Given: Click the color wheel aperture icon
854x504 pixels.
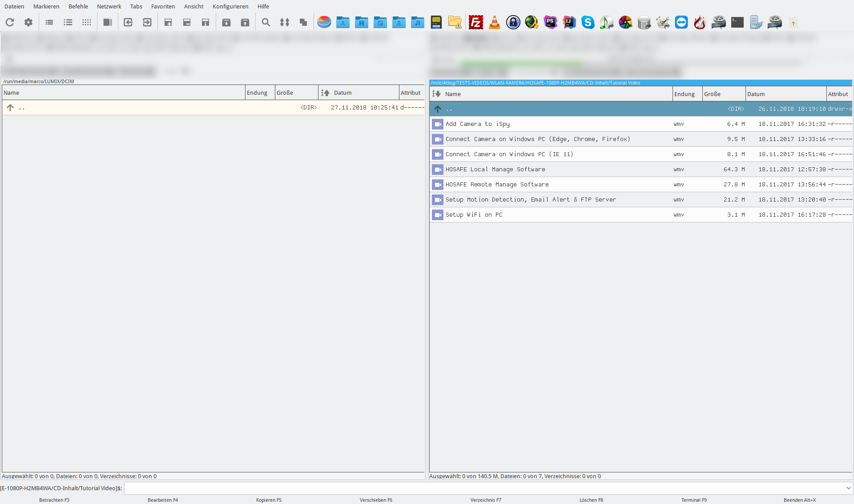Looking at the screenshot, I should point(625,22).
